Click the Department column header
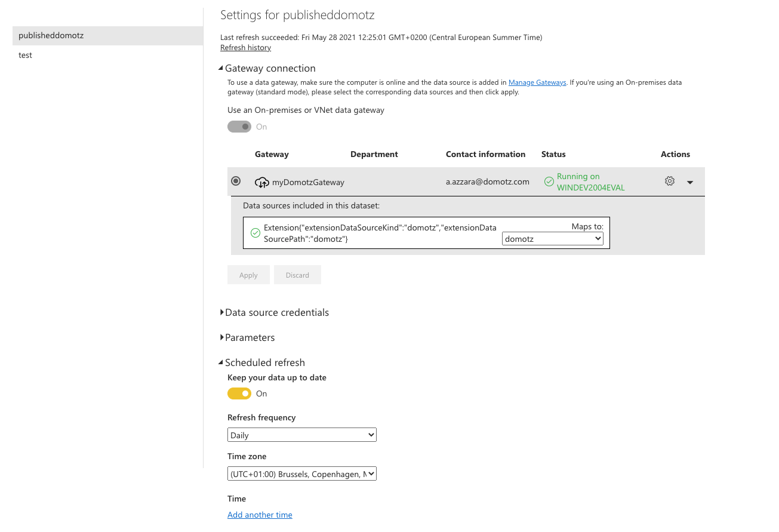Screen dimensions: 779x532 pos(374,154)
